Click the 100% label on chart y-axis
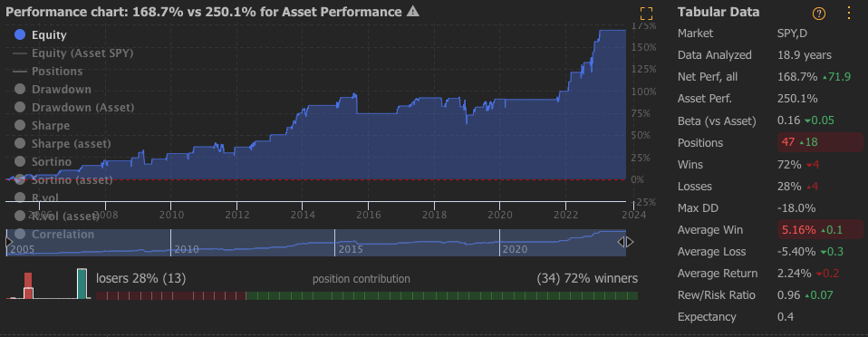 (x=644, y=91)
